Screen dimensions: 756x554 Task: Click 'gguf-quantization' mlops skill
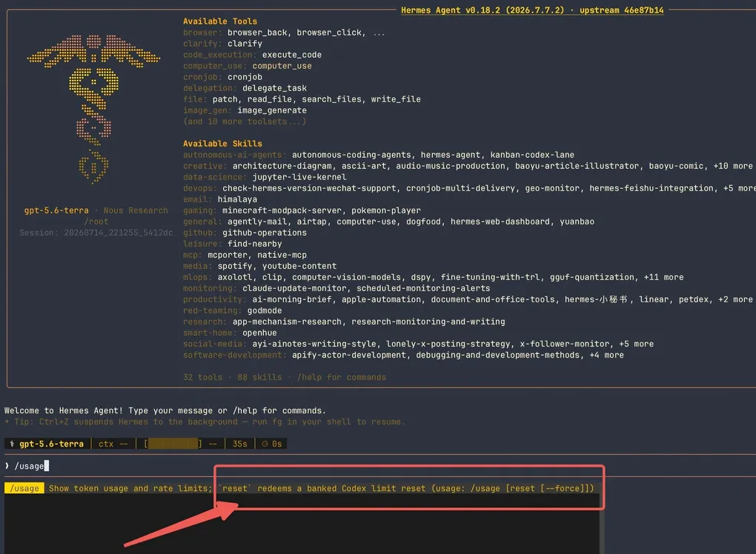[592, 277]
